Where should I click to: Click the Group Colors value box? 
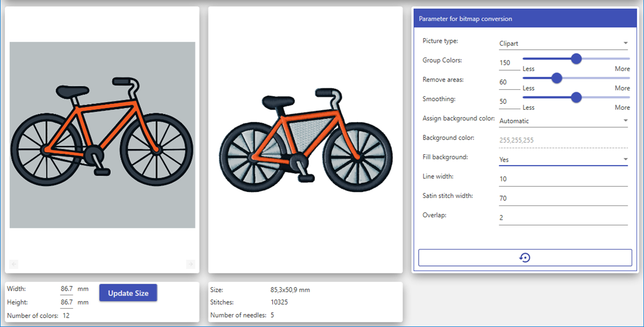point(509,63)
